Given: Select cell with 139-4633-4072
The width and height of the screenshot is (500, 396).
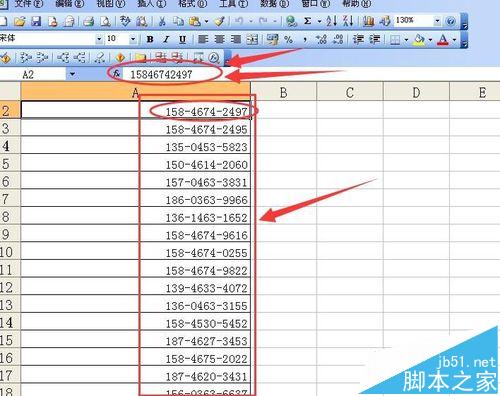Looking at the screenshot, I should [x=136, y=287].
